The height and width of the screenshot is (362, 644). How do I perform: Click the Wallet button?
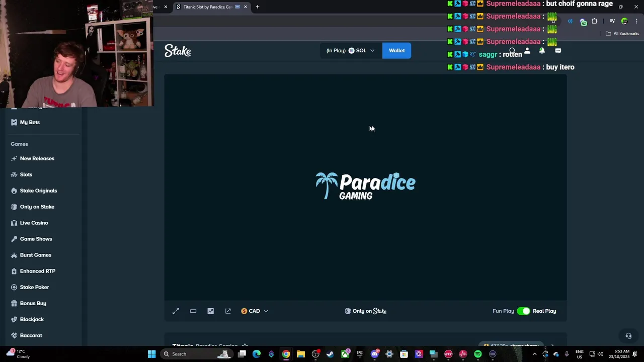tap(396, 50)
